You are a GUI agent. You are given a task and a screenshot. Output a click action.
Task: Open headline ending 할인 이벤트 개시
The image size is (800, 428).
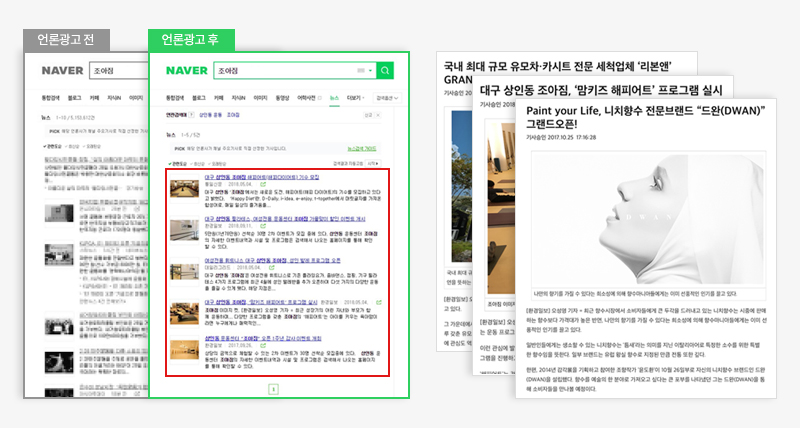point(285,219)
